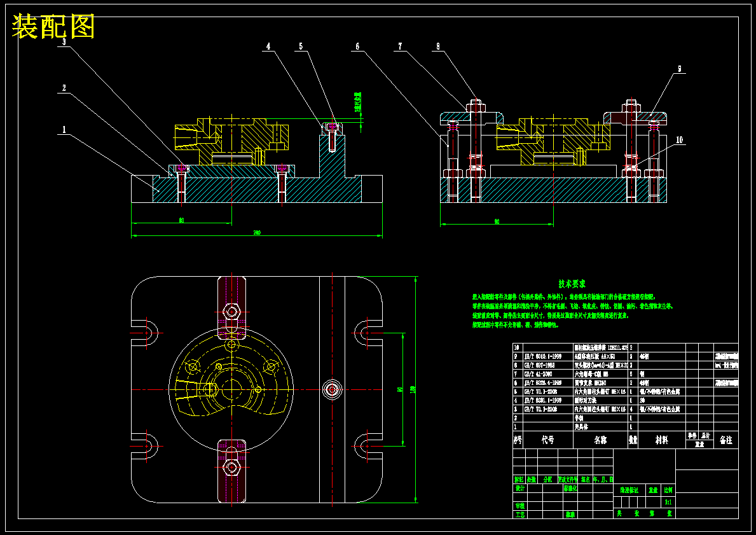Viewport: 756px width, 535px height.
Task: Select the M6×16 socket screw name in row 5
Action: tap(600, 392)
